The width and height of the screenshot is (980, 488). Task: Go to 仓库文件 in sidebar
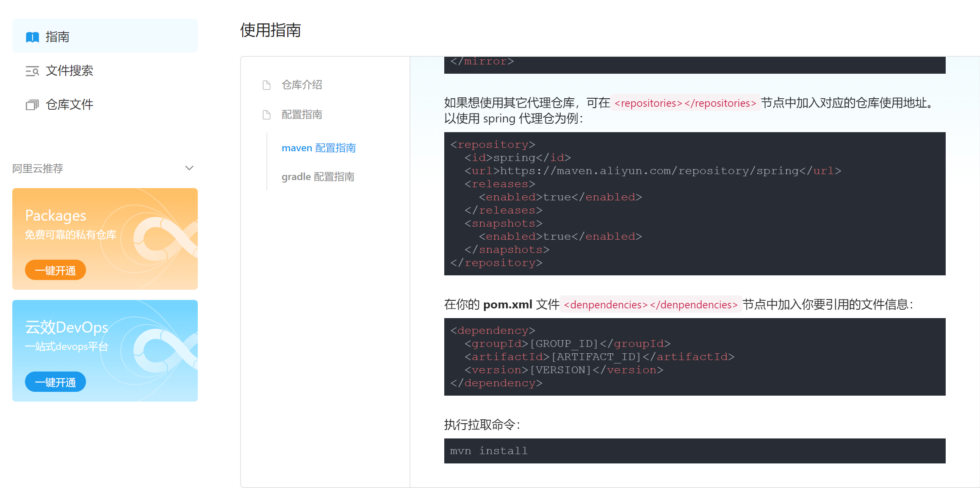(x=69, y=105)
